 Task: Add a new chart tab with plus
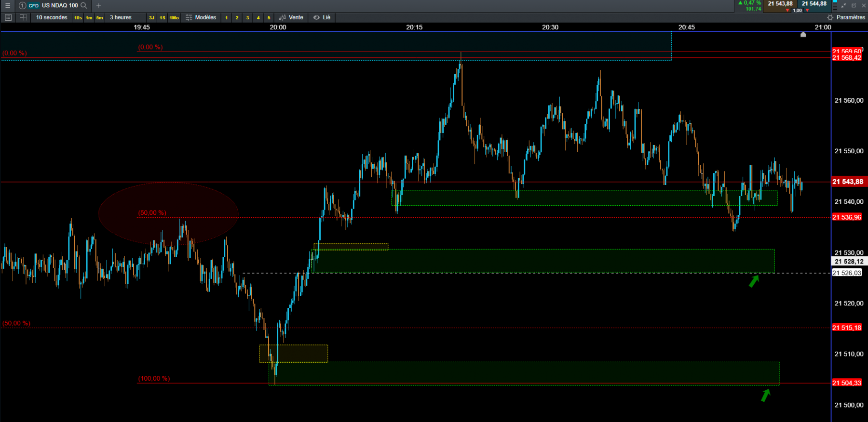(98, 5)
